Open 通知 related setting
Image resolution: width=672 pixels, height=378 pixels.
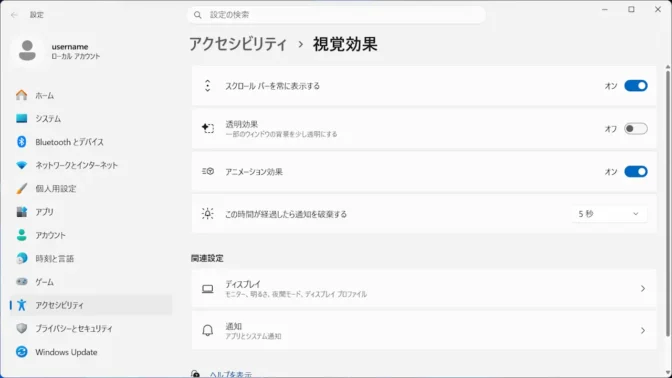click(424, 330)
